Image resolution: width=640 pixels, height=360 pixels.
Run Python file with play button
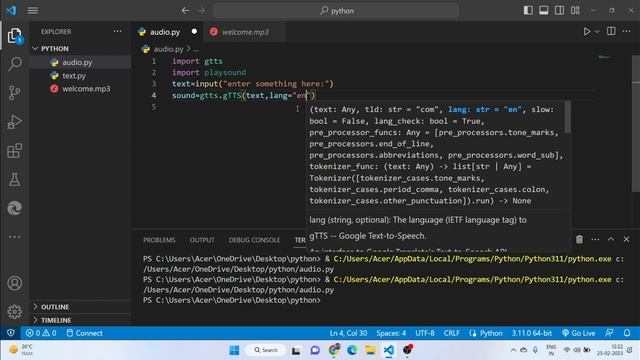click(x=587, y=31)
